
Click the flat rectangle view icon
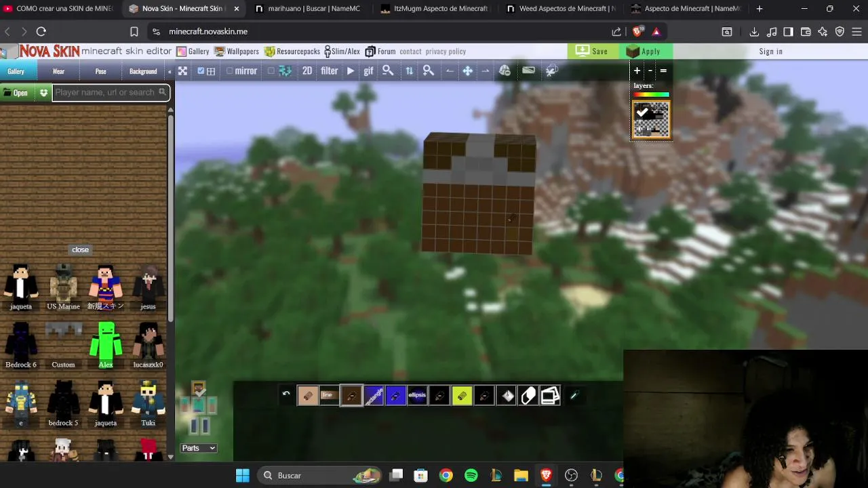tap(529, 70)
